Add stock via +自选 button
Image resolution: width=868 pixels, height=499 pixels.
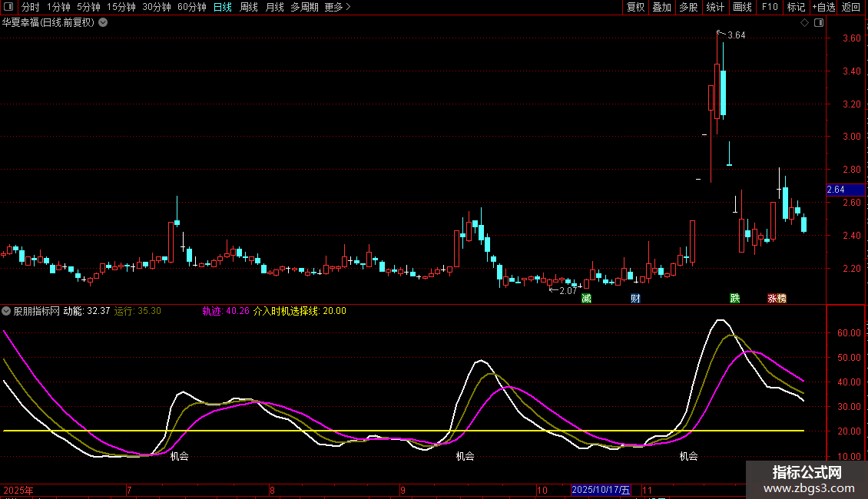pos(823,7)
